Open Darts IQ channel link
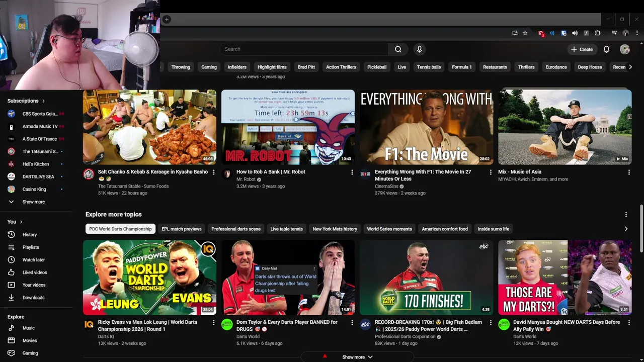The width and height of the screenshot is (644, 362). click(106, 337)
